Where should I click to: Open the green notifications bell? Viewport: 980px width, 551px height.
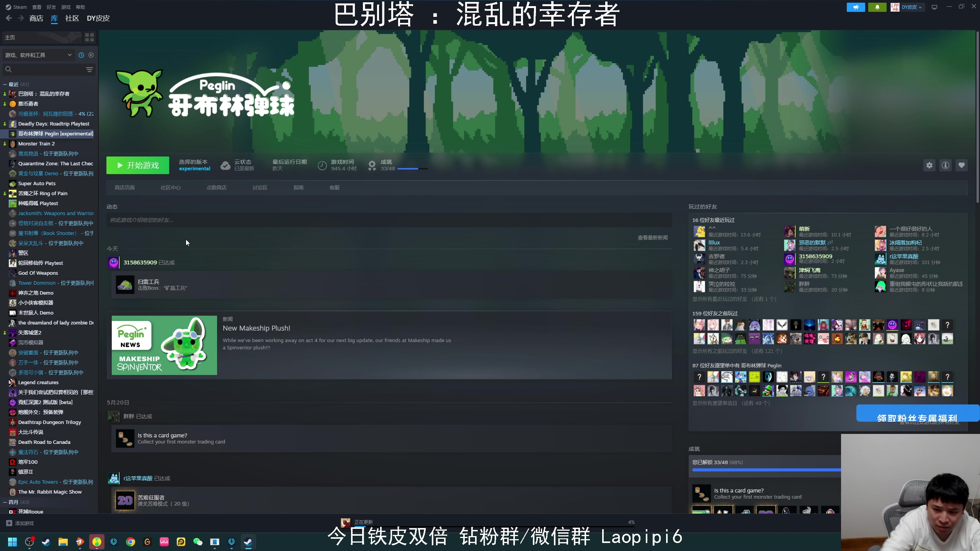click(877, 7)
